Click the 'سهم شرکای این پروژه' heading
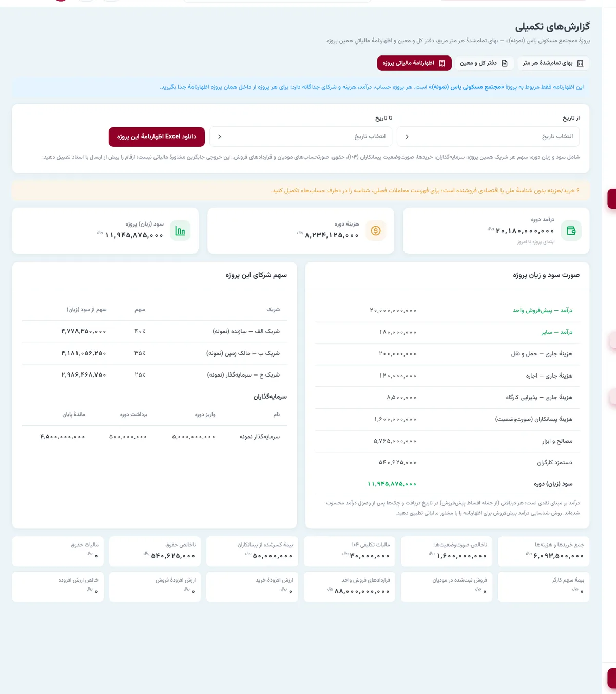The width and height of the screenshot is (616, 694). [256, 275]
